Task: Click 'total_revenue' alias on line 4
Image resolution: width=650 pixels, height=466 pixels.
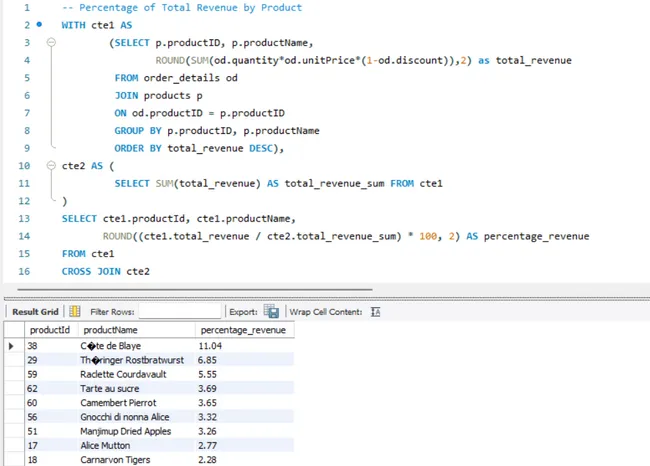Action: click(534, 61)
